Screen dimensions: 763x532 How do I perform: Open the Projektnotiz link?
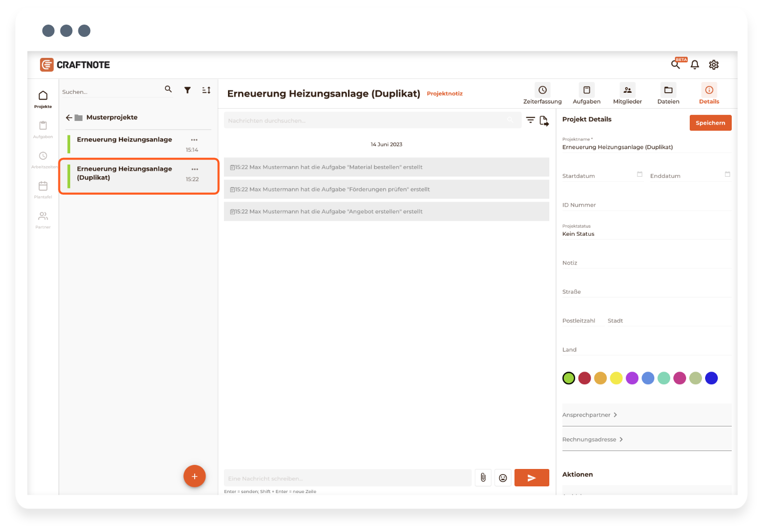[444, 94]
